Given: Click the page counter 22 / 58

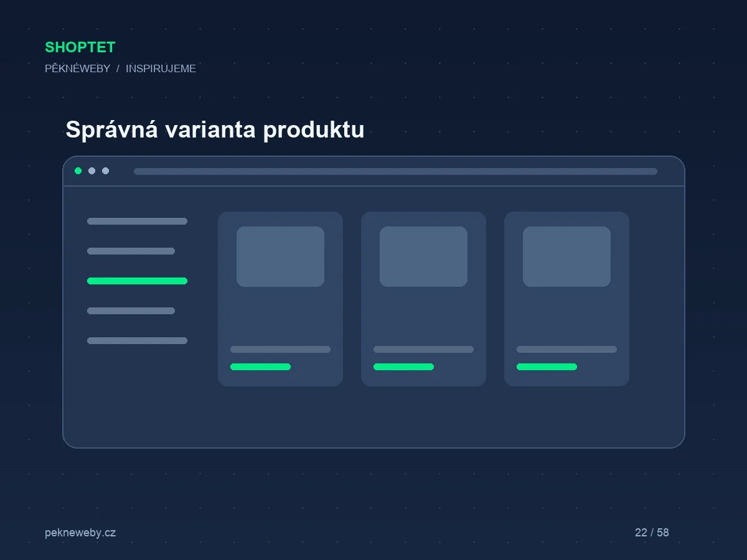Looking at the screenshot, I should (x=652, y=533).
